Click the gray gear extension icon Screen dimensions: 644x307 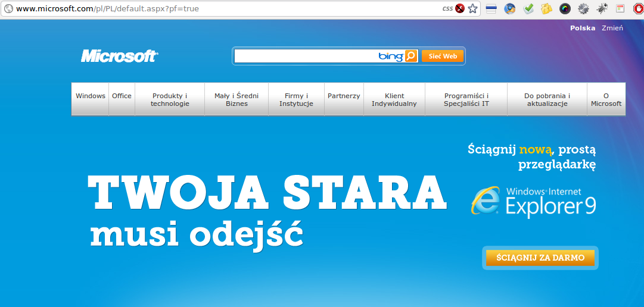pos(584,8)
